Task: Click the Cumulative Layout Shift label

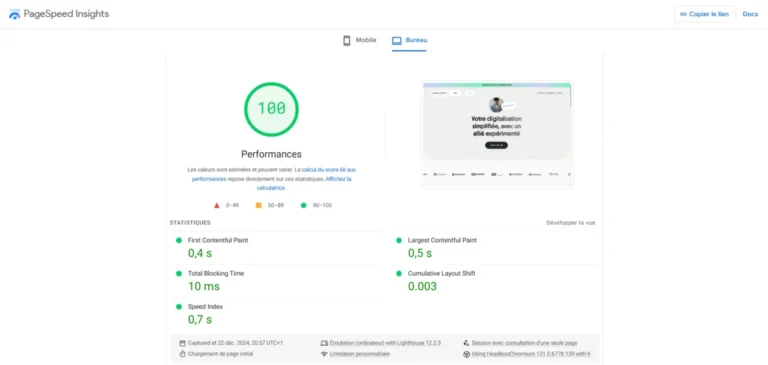Action: [442, 273]
